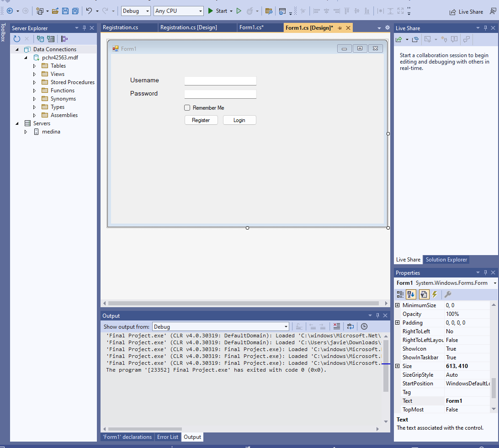Click the Connect to Server icon
Viewport: 499px width, 448px height.
coord(50,39)
